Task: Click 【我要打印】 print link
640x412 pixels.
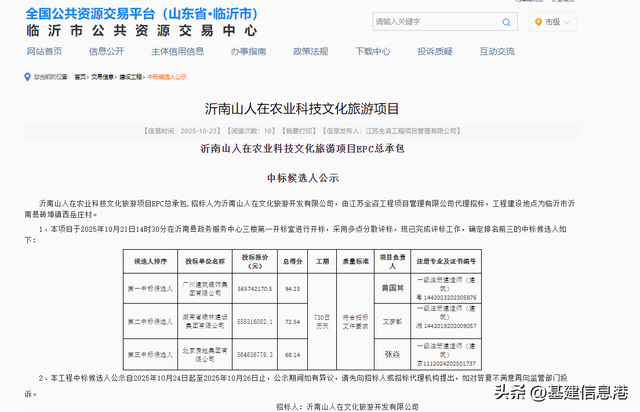Action: pyautogui.click(x=298, y=130)
